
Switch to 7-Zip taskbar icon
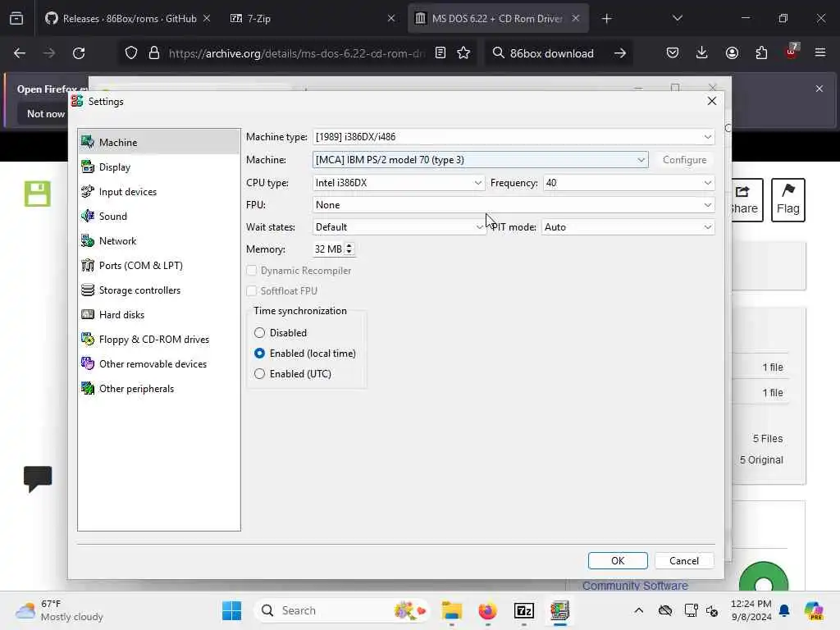click(x=523, y=610)
